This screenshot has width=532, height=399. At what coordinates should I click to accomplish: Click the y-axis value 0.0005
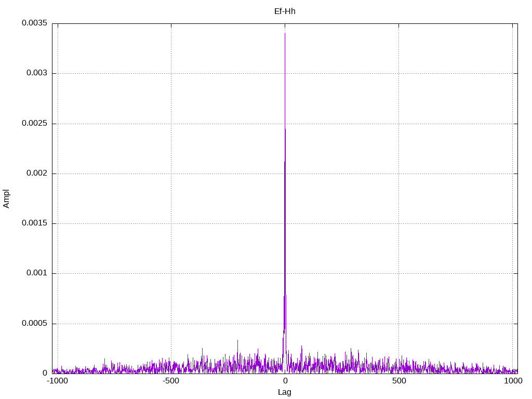click(35, 323)
